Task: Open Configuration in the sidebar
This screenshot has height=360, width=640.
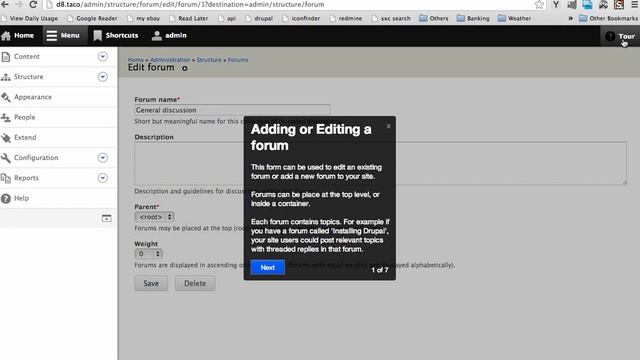Action: pos(36,158)
